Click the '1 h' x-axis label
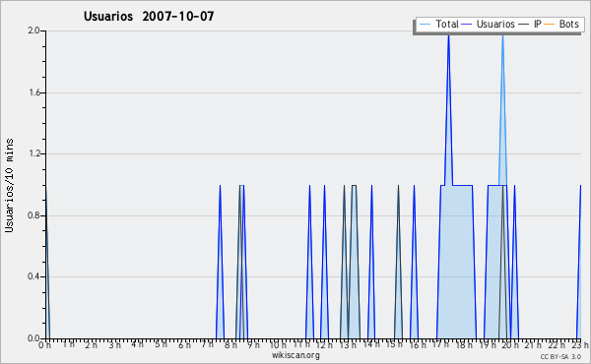 point(68,344)
